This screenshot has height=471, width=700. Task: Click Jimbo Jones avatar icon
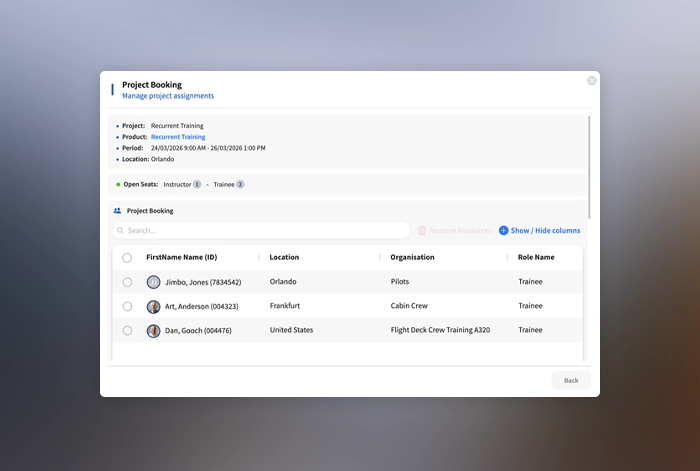(154, 282)
